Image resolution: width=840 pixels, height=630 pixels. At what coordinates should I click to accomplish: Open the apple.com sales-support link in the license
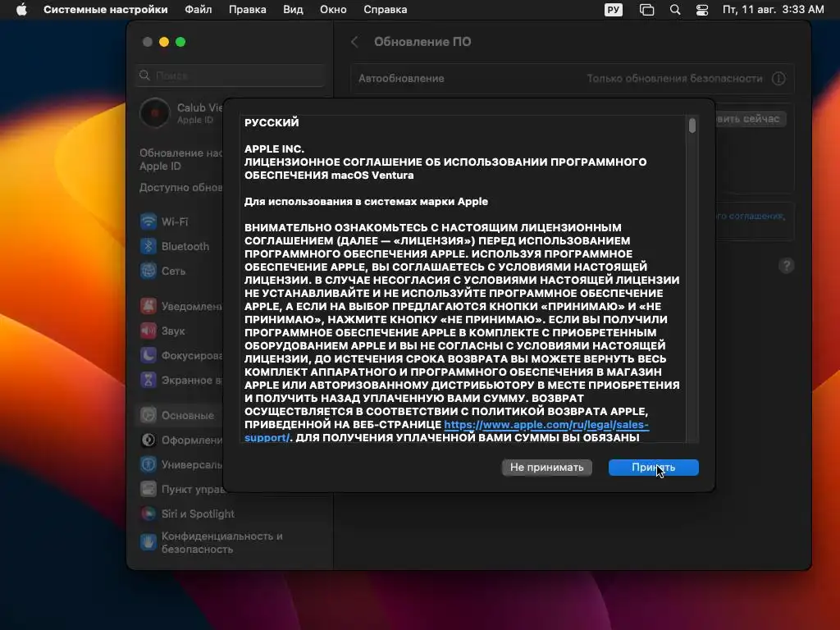(546, 425)
